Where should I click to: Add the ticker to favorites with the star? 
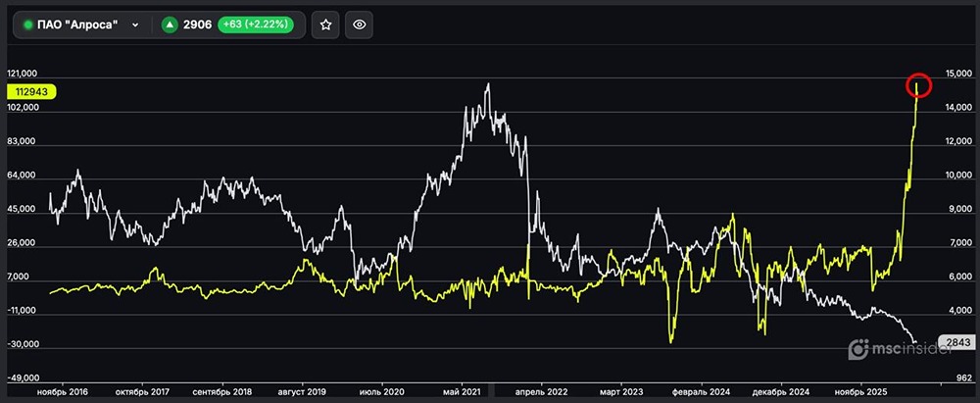[325, 25]
